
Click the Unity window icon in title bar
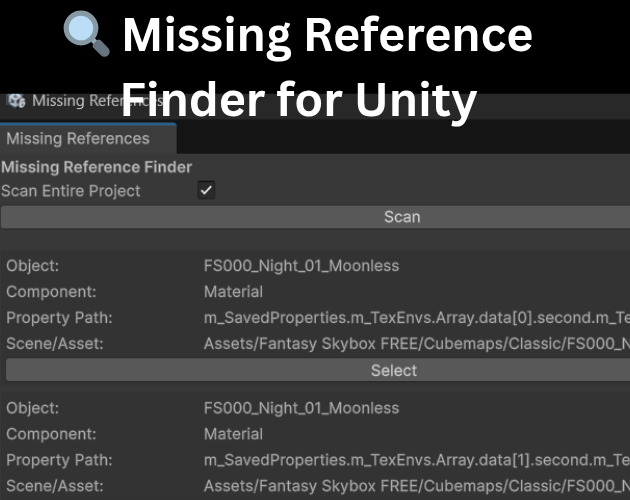pyautogui.click(x=16, y=101)
